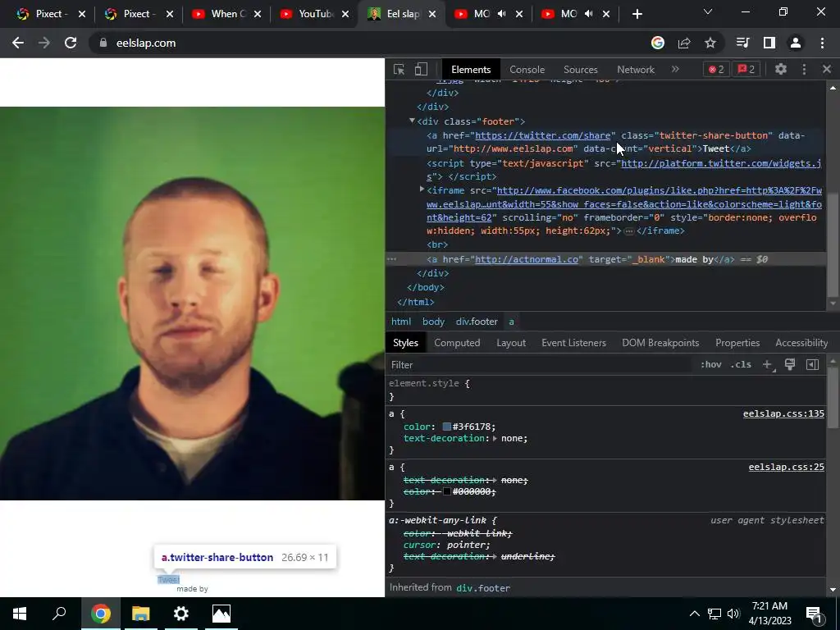Open the tab search dropdown arrow
Image resolution: width=840 pixels, height=630 pixels.
tap(707, 11)
